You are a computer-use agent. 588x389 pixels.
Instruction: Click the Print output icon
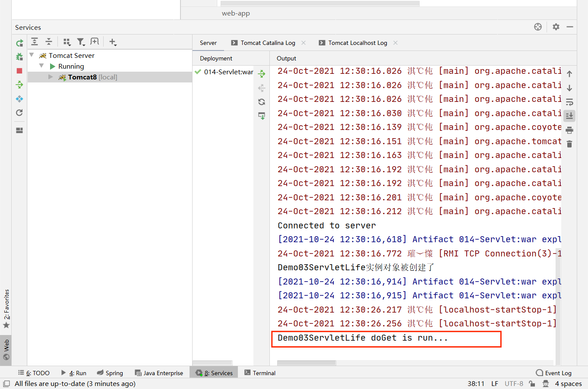click(569, 130)
